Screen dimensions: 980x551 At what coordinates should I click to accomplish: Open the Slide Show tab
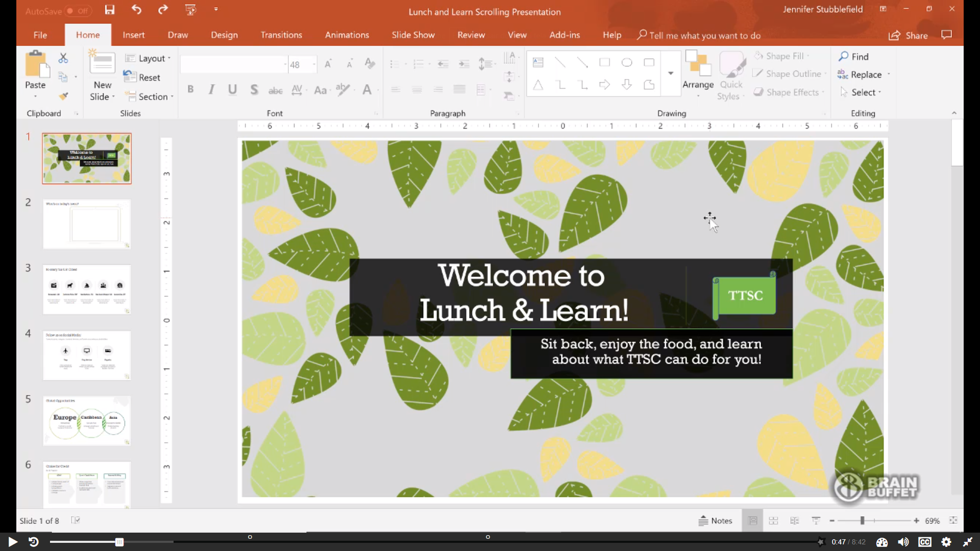(413, 35)
